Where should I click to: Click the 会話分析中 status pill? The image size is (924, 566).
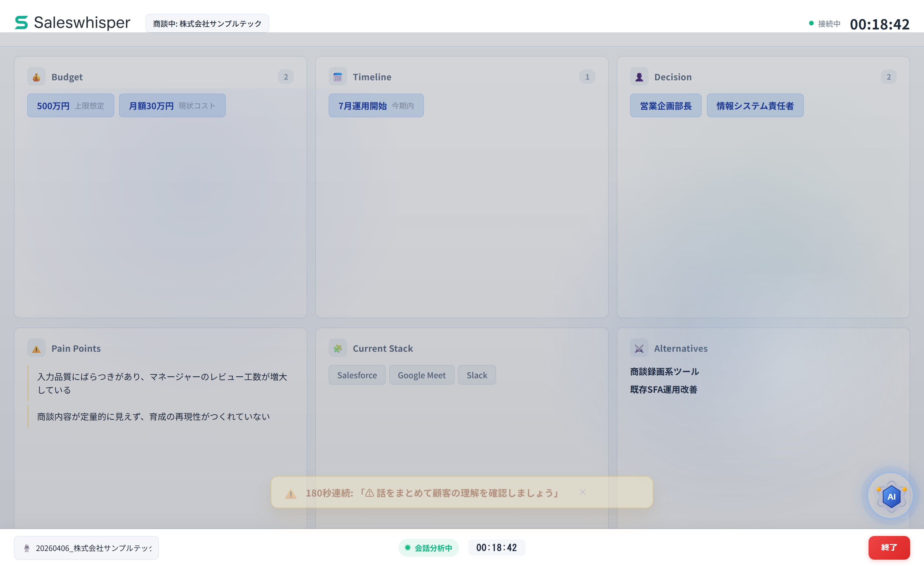pyautogui.click(x=429, y=548)
